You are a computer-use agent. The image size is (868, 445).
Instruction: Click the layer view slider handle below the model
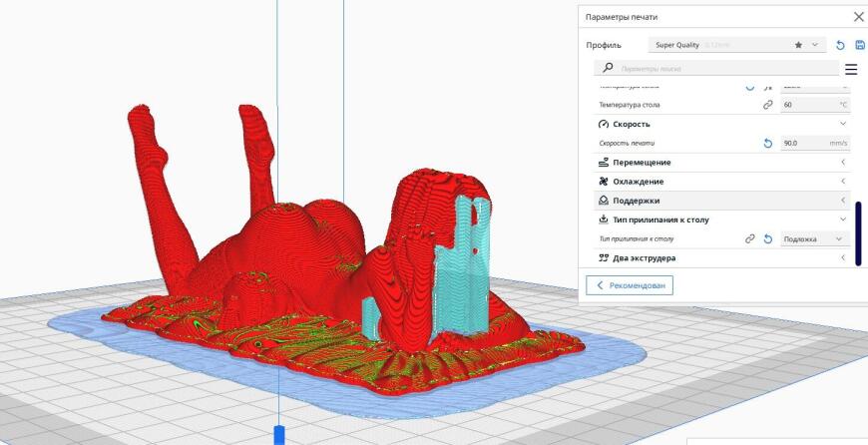click(x=279, y=434)
